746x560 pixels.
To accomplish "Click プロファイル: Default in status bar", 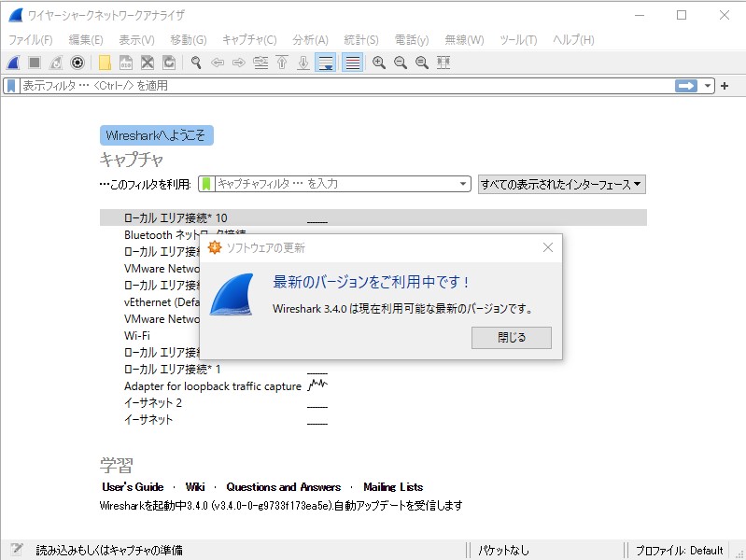I will click(x=679, y=551).
